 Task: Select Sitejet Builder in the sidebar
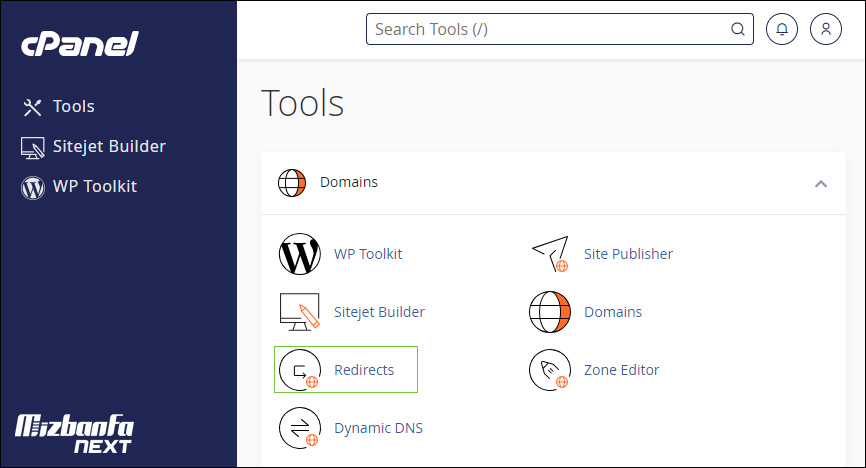(x=109, y=146)
